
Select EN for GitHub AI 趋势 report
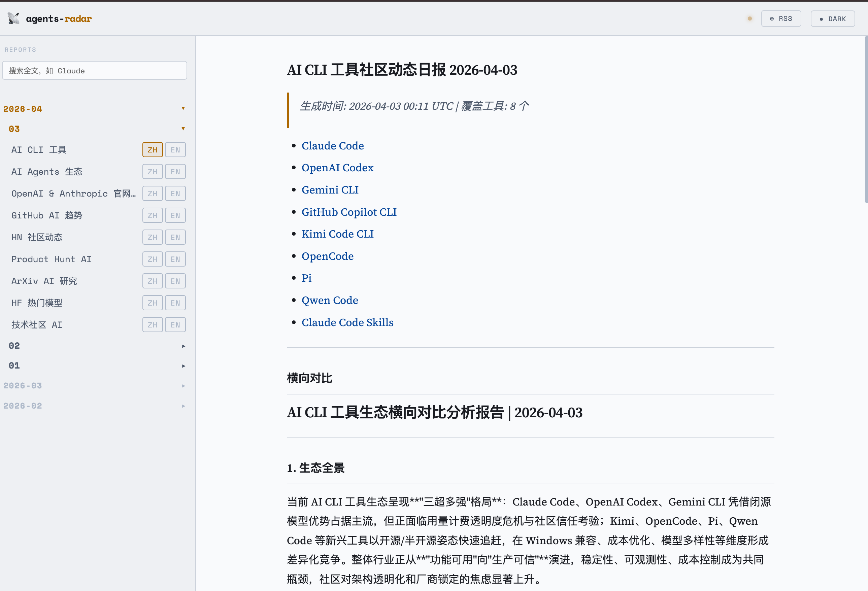tap(175, 215)
